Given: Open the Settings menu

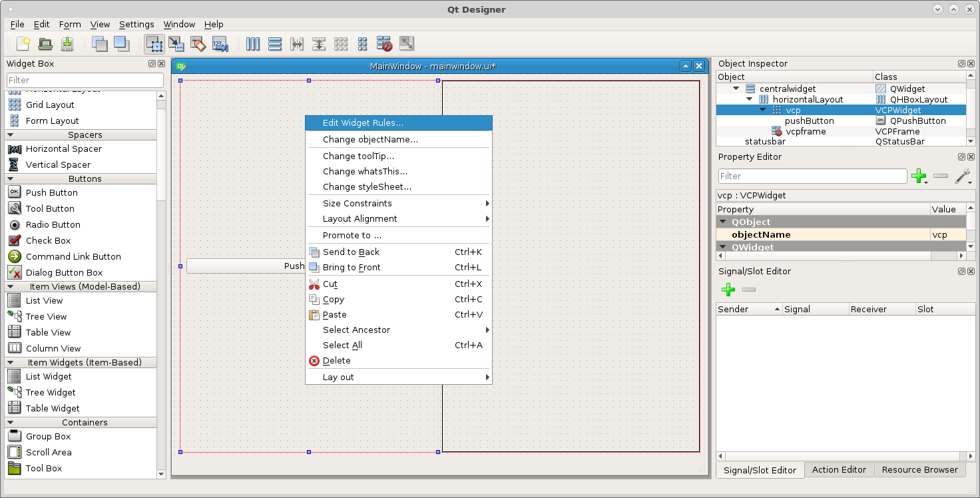Looking at the screenshot, I should pyautogui.click(x=136, y=24).
